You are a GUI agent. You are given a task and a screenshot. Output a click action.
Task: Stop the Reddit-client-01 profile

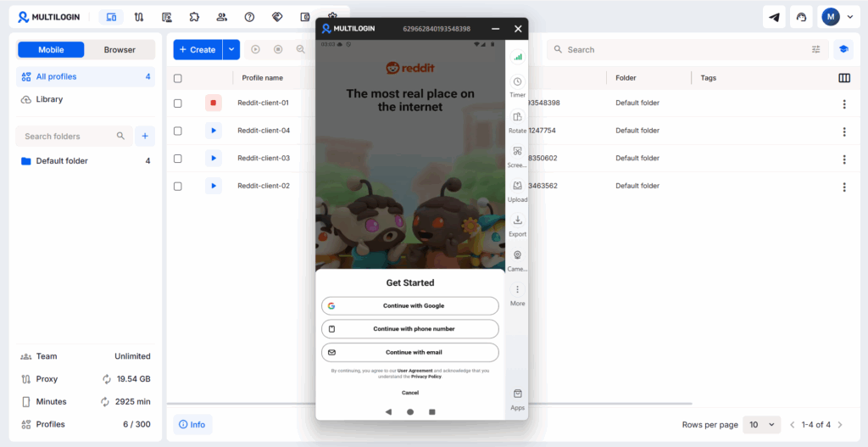click(x=213, y=103)
